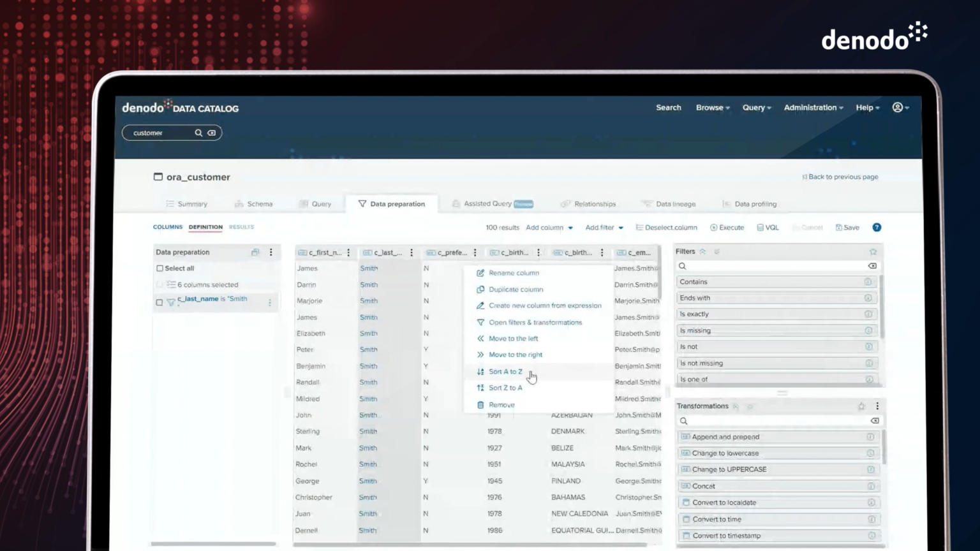This screenshot has width=980, height=551.
Task: Open the Add filter dropdown
Action: (x=603, y=227)
